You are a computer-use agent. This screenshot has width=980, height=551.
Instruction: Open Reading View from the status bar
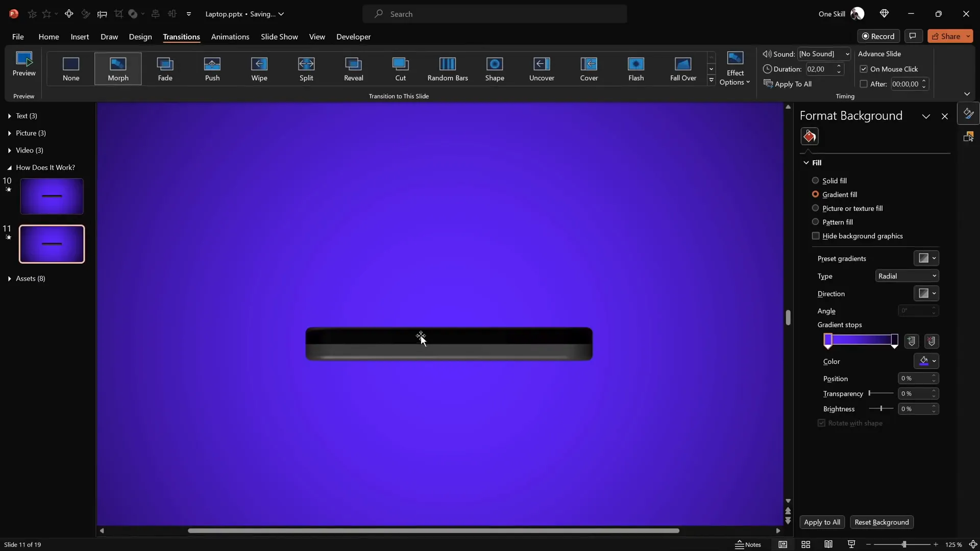click(829, 544)
